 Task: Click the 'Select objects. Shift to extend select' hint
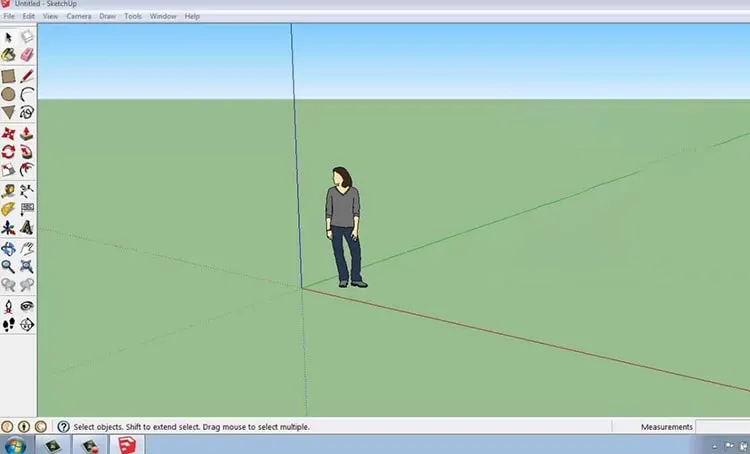tap(191, 427)
